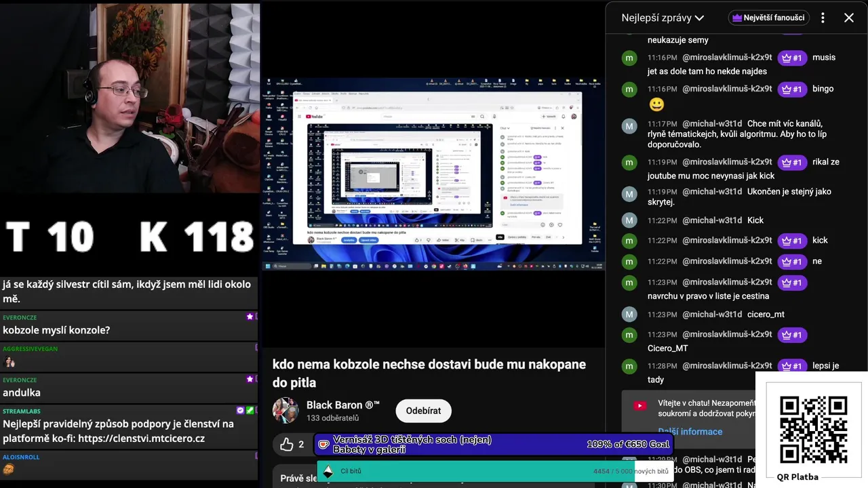This screenshot has height=488, width=868.
Task: Click the smiley emoji under the bingo message
Action: point(656,104)
